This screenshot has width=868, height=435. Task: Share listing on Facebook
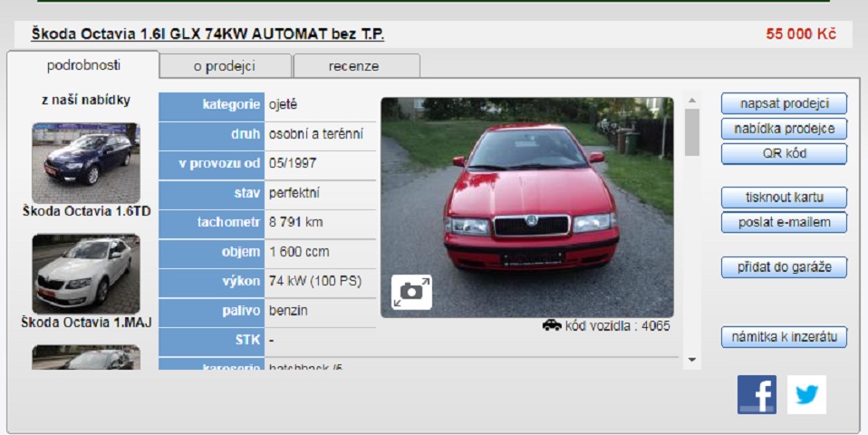(757, 394)
